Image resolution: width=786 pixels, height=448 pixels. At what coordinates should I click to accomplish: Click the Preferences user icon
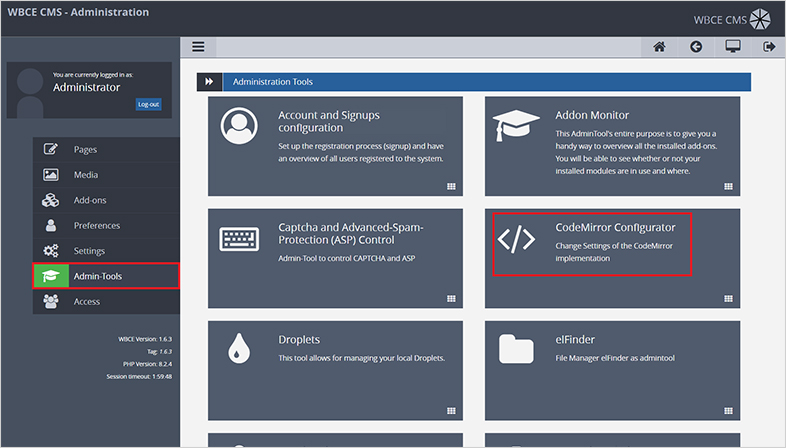point(51,225)
